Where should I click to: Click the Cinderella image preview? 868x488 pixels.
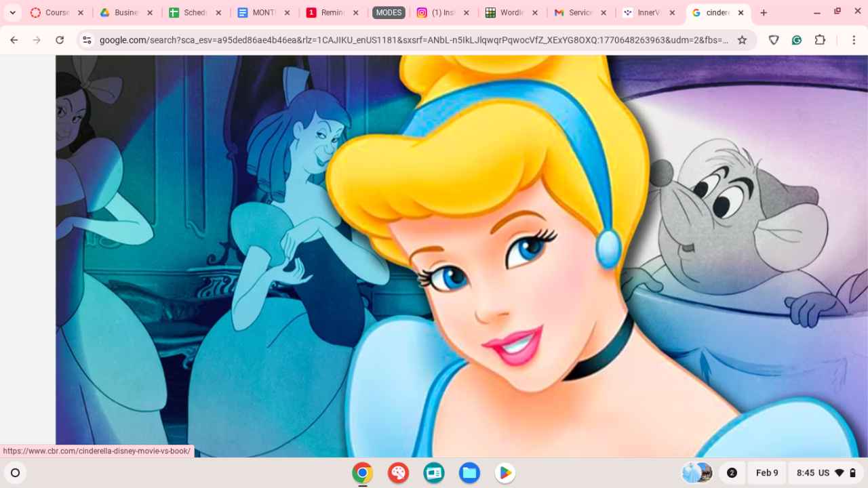[461, 258]
